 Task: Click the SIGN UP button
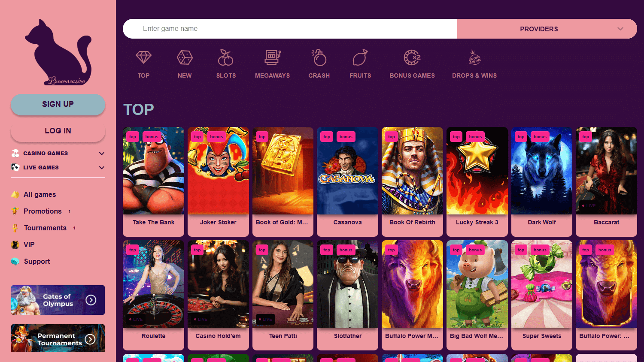[58, 104]
